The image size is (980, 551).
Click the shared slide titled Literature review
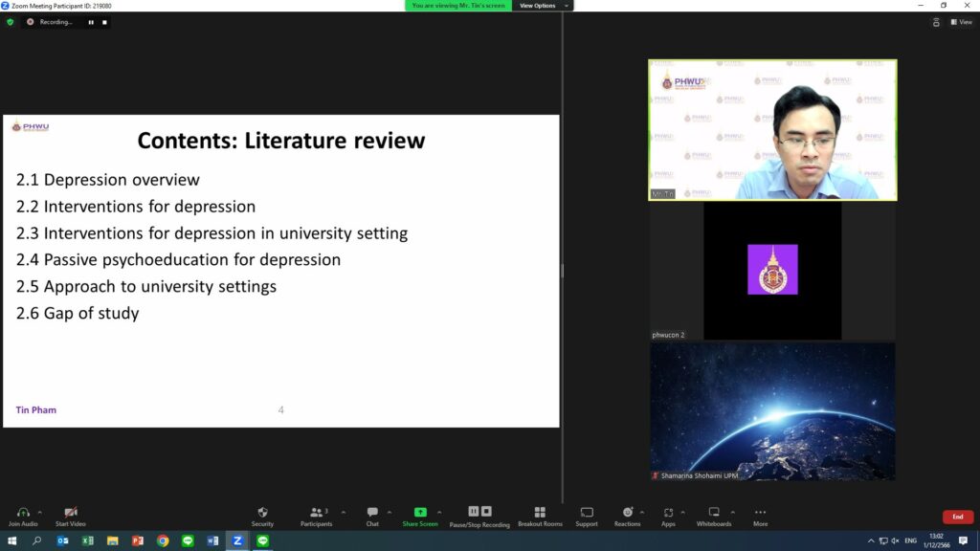coord(281,271)
